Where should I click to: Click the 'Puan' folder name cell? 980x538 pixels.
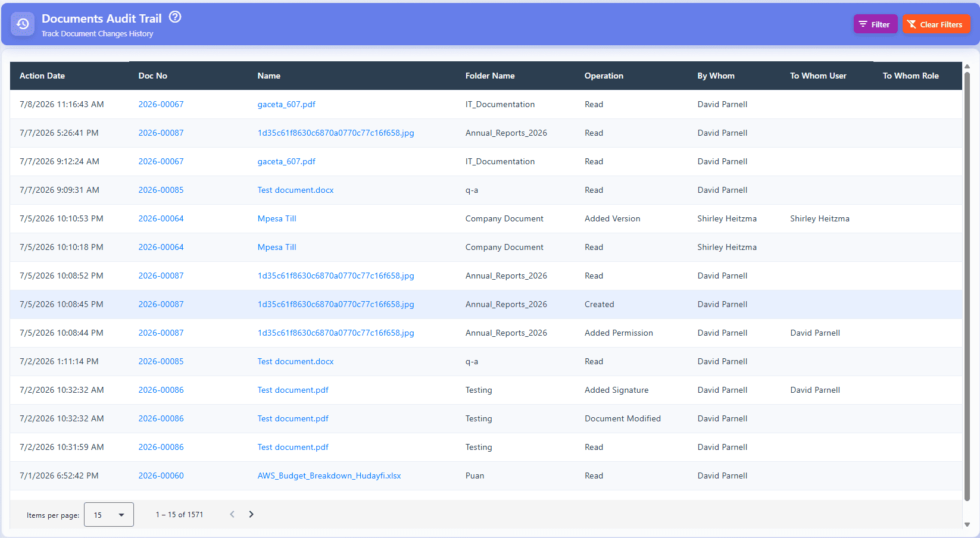click(475, 476)
